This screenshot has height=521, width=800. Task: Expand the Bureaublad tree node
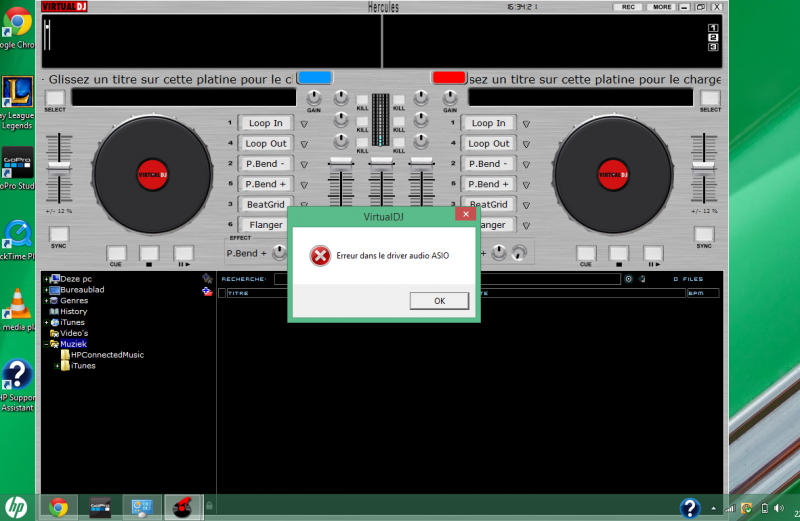(x=46, y=290)
